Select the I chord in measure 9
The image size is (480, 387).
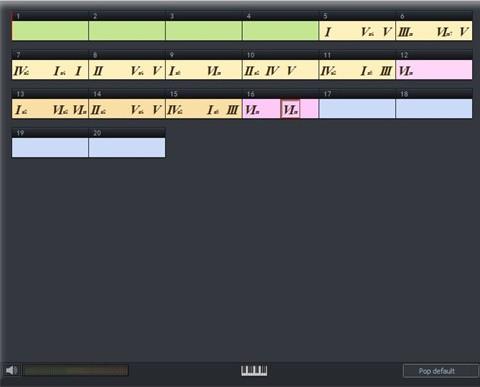tap(175, 71)
